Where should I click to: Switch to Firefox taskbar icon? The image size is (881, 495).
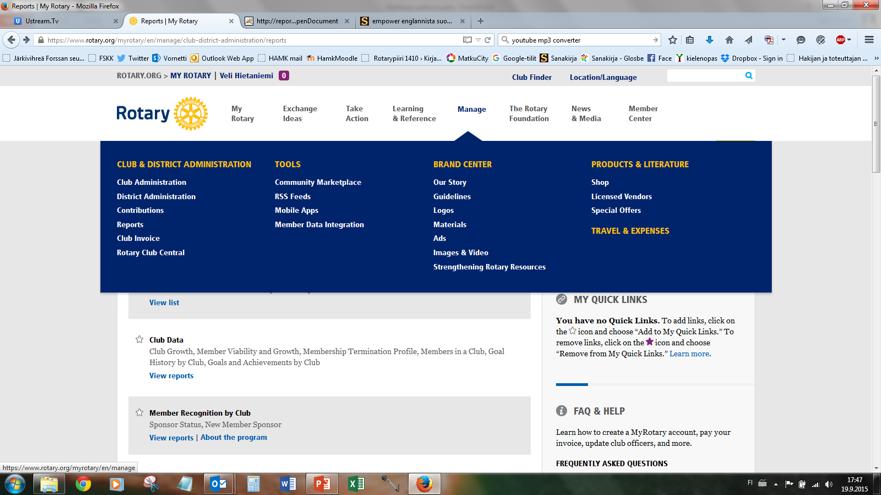(424, 484)
